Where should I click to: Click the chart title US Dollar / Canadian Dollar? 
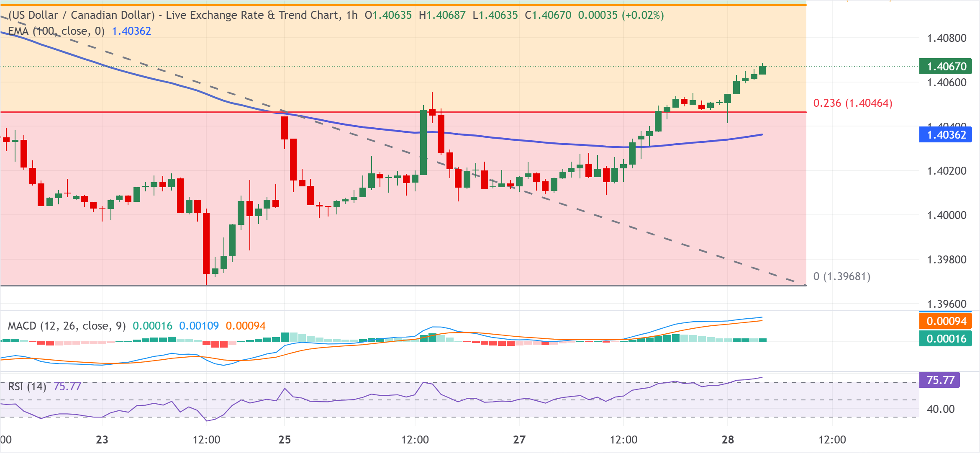[x=82, y=15]
